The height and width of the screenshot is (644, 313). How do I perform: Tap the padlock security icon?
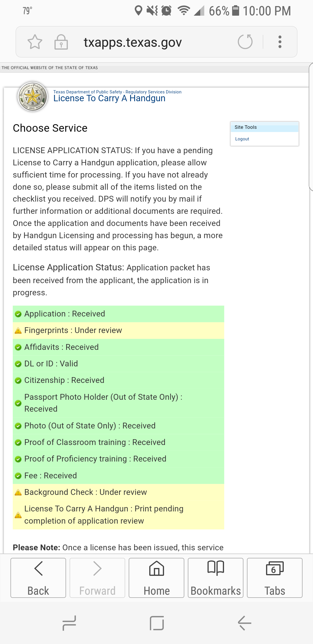61,42
